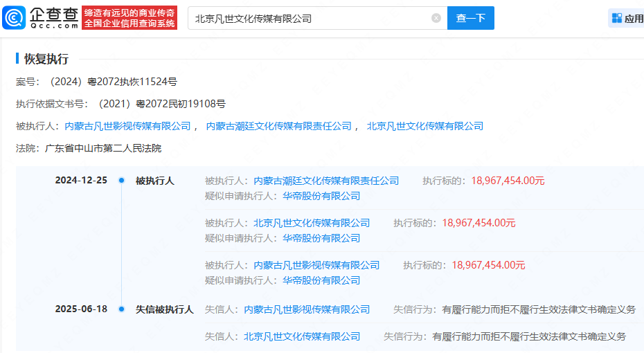Click amount 18,967,454.00元 for 北京凡世文化传媒
This screenshot has width=644, height=353.
478,223
